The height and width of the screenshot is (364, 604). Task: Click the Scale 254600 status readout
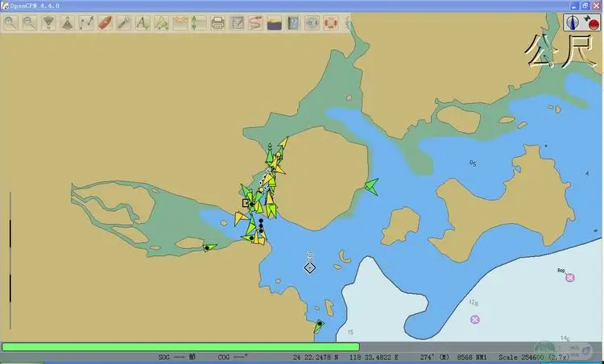pos(534,358)
